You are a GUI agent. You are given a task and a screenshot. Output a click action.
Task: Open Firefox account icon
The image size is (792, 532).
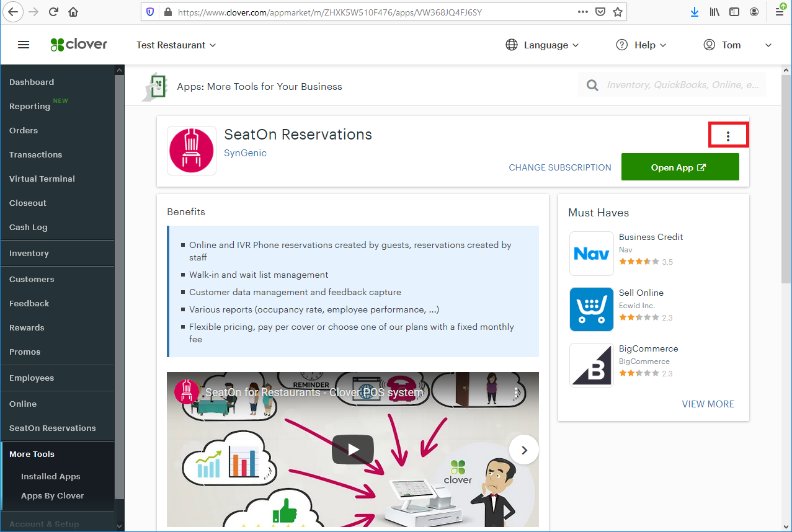coord(754,12)
